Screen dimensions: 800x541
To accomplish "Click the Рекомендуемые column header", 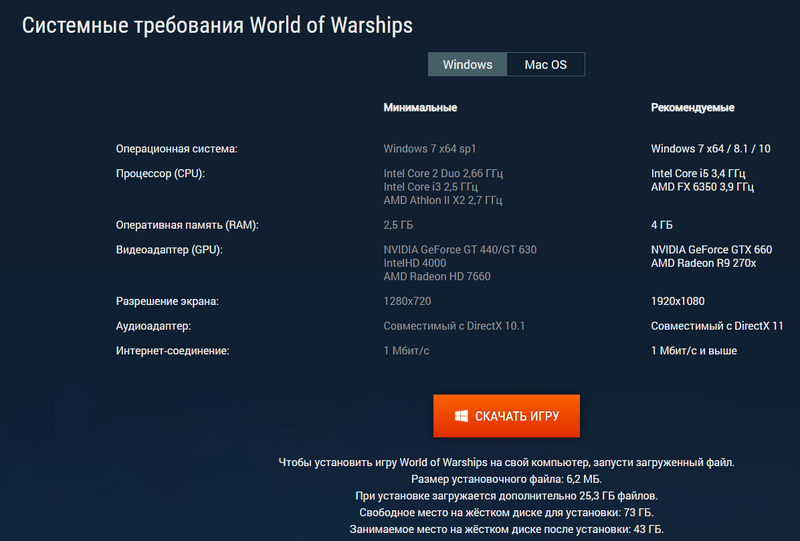I will [693, 108].
